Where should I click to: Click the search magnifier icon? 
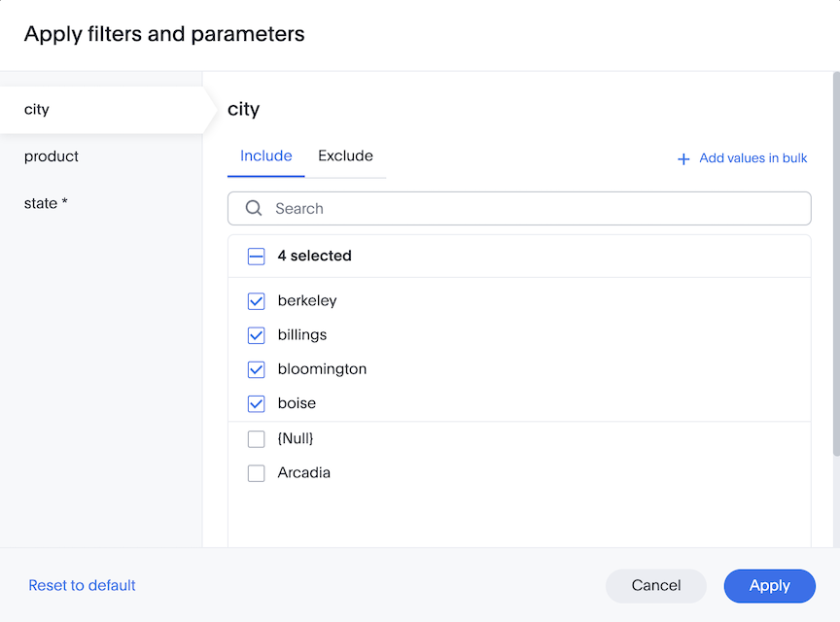pyautogui.click(x=253, y=208)
